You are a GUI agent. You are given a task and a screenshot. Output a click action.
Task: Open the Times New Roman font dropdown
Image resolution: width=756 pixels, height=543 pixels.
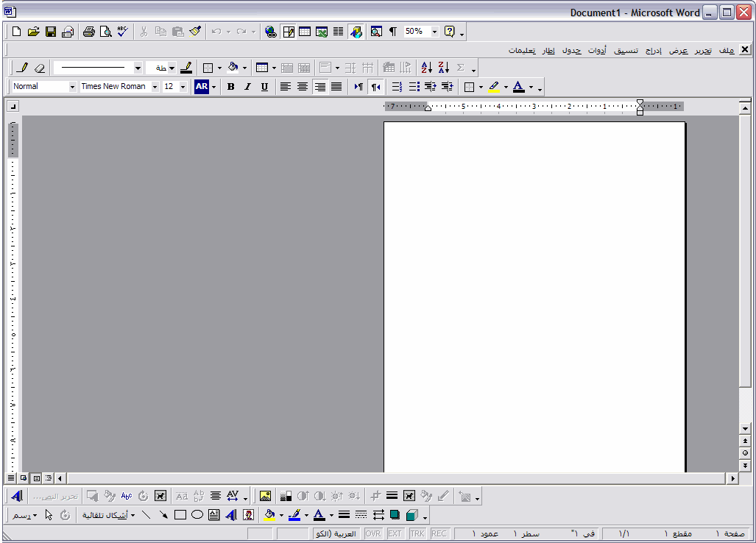[155, 87]
